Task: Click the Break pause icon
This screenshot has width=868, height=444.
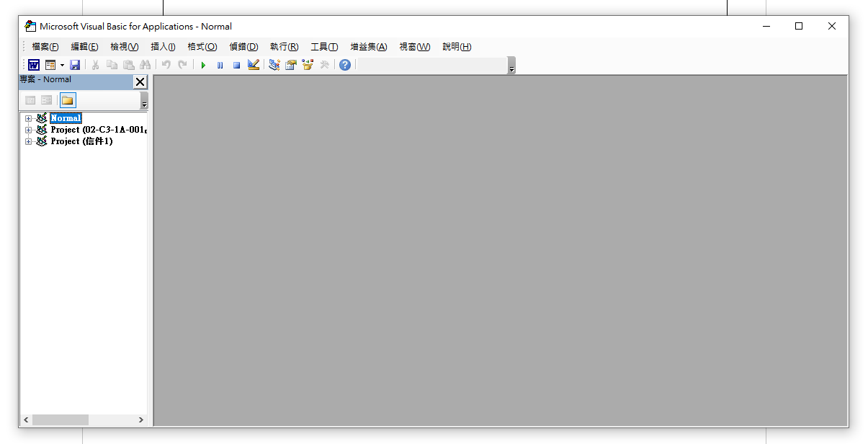Action: coord(220,65)
